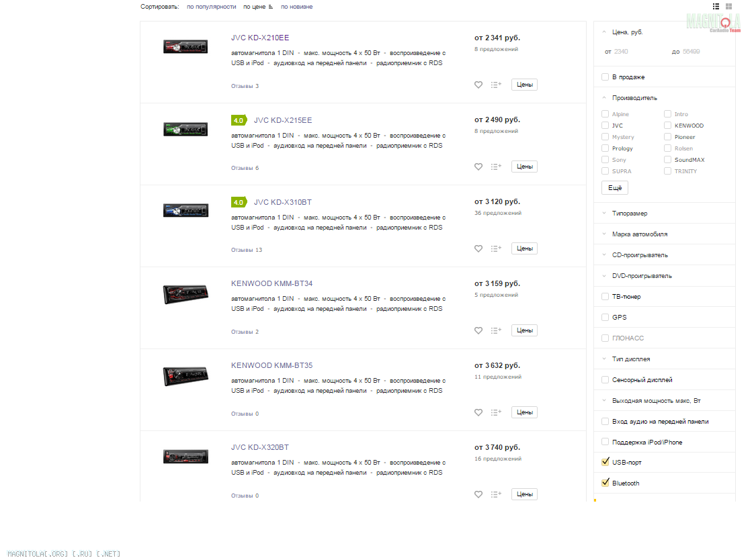This screenshot has height=560, width=754.
Task: Expand the Марка автомобиля filter
Action: coord(639,234)
